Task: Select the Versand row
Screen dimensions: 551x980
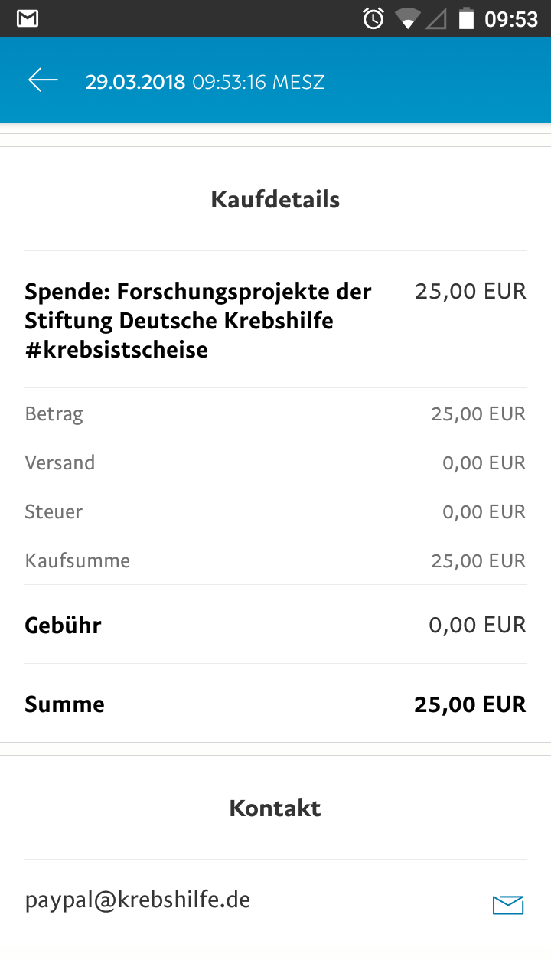Action: coord(275,463)
